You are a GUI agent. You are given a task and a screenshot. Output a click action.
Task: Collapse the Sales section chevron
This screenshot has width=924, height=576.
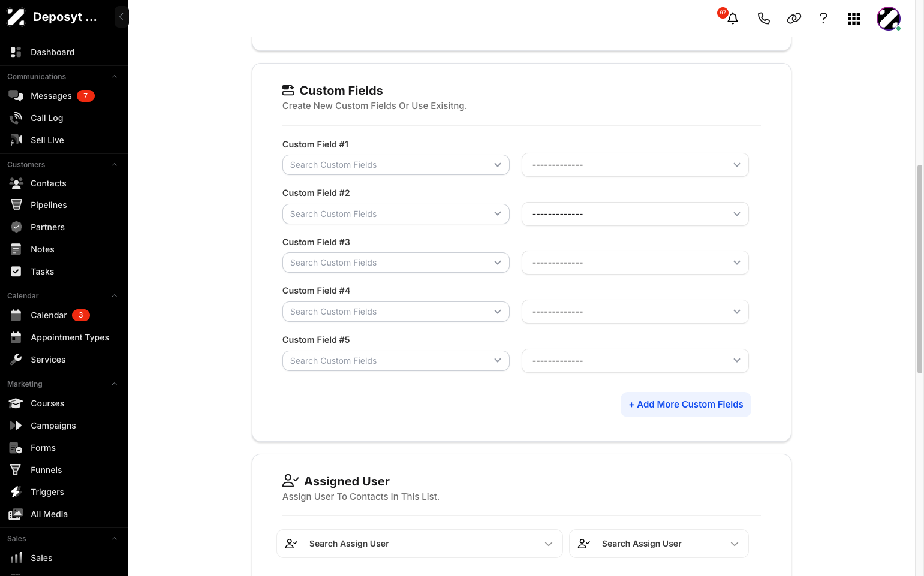(x=114, y=539)
